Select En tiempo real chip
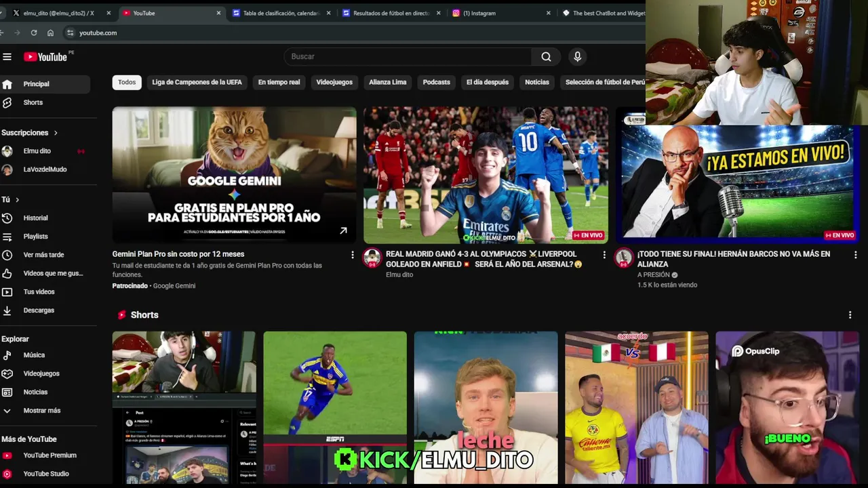This screenshot has width=868, height=488. click(x=279, y=82)
